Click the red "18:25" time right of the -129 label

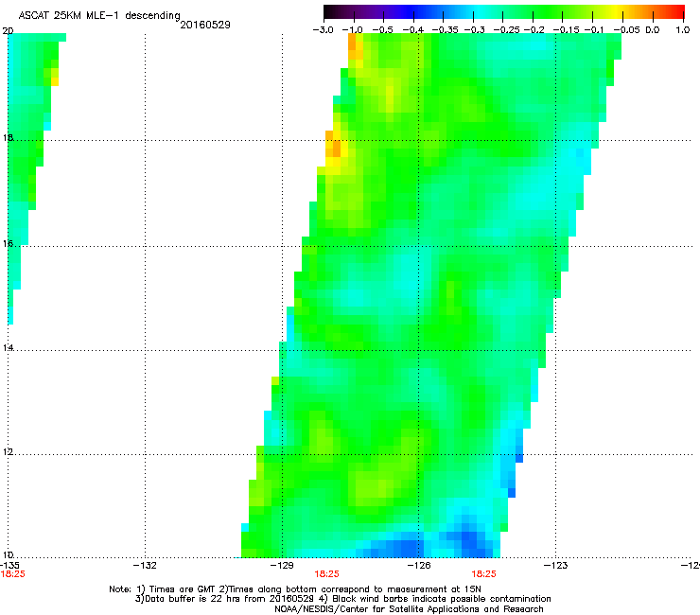click(326, 574)
